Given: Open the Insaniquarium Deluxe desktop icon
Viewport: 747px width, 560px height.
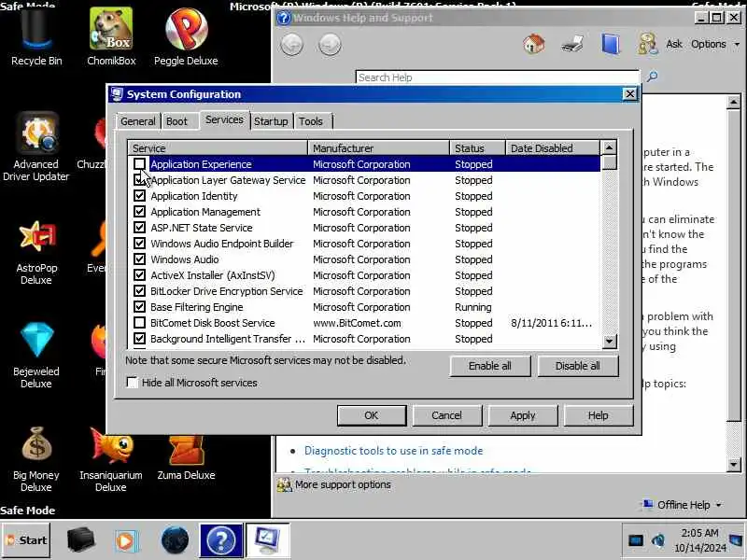Looking at the screenshot, I should tap(111, 459).
